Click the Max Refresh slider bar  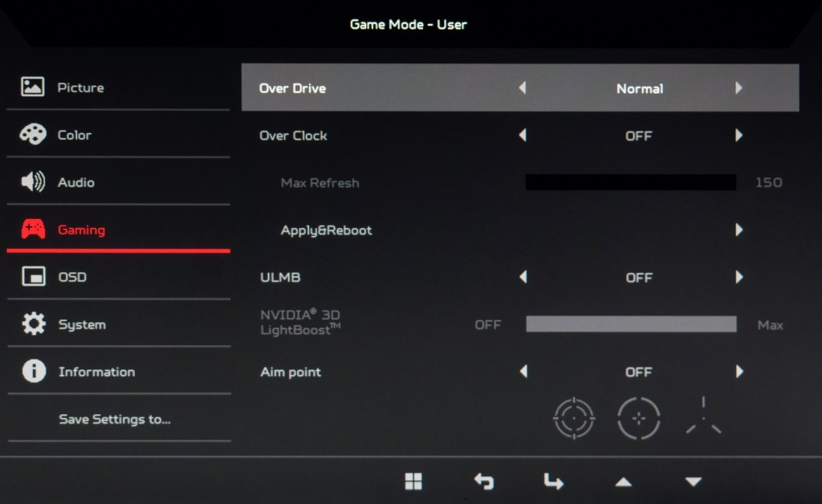[631, 182]
